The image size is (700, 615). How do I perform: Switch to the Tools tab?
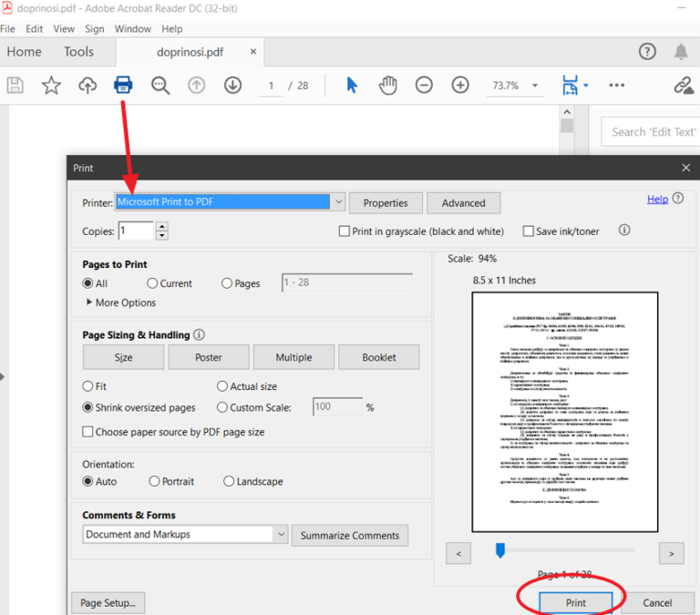tap(78, 52)
